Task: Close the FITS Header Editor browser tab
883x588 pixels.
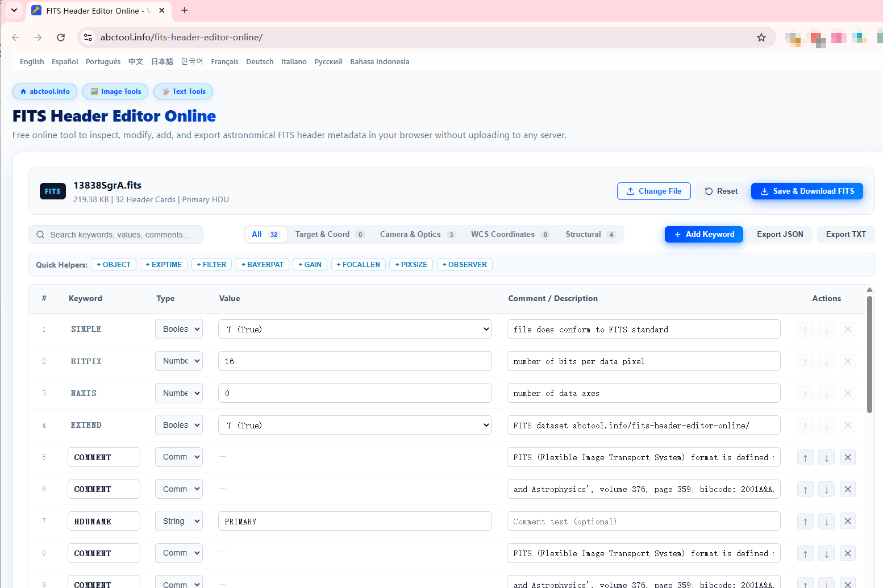Action: point(162,10)
